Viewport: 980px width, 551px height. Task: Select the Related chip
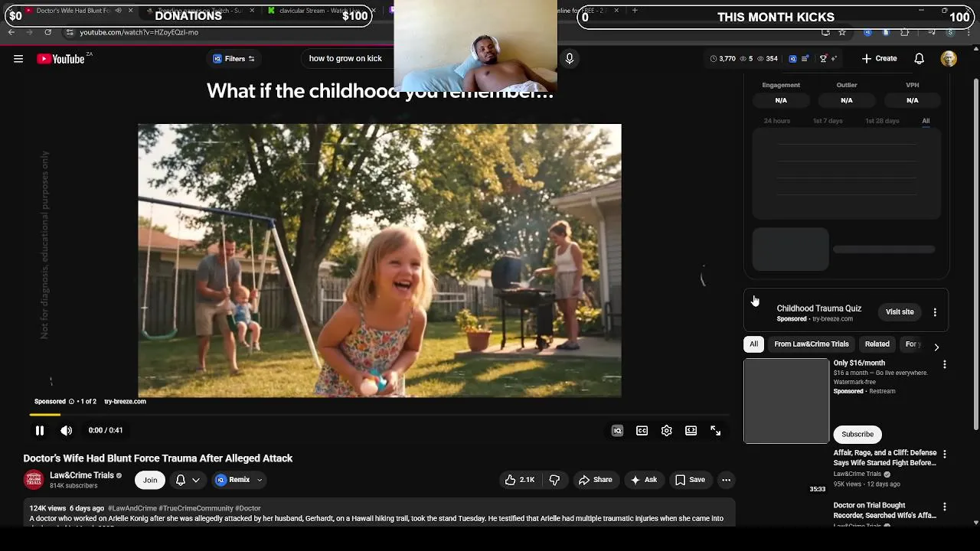coord(877,344)
